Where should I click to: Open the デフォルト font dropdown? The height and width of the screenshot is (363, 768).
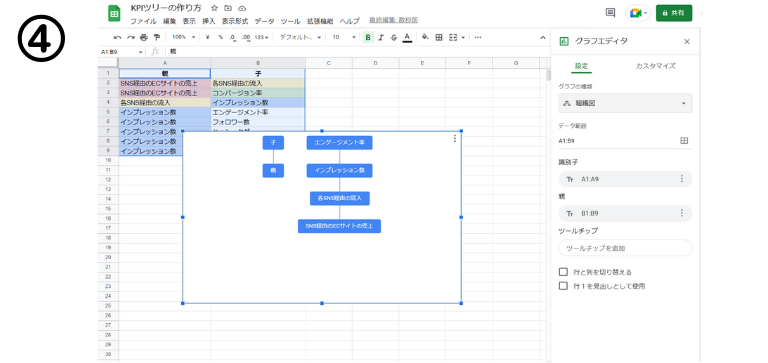pos(300,37)
